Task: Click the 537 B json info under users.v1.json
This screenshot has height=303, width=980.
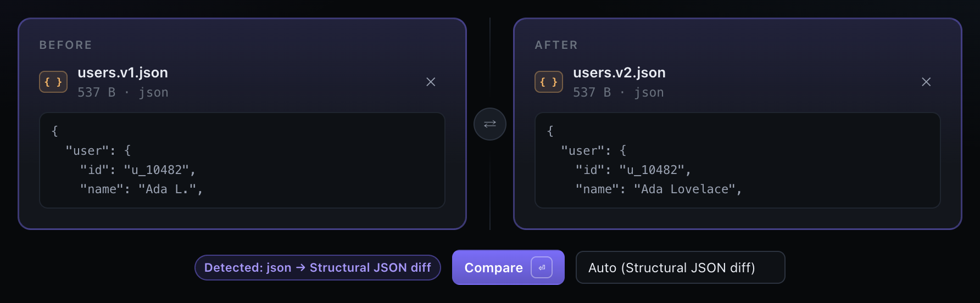Action: pyautogui.click(x=123, y=92)
